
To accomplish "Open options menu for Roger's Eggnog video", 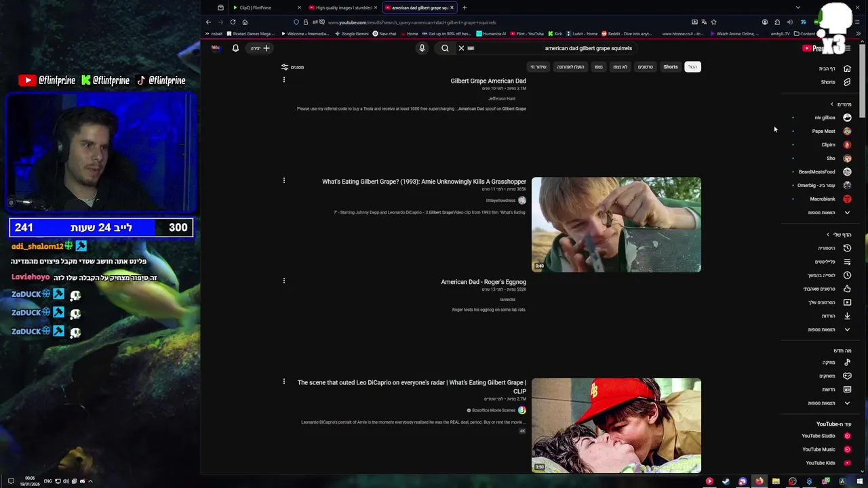I will pyautogui.click(x=284, y=281).
